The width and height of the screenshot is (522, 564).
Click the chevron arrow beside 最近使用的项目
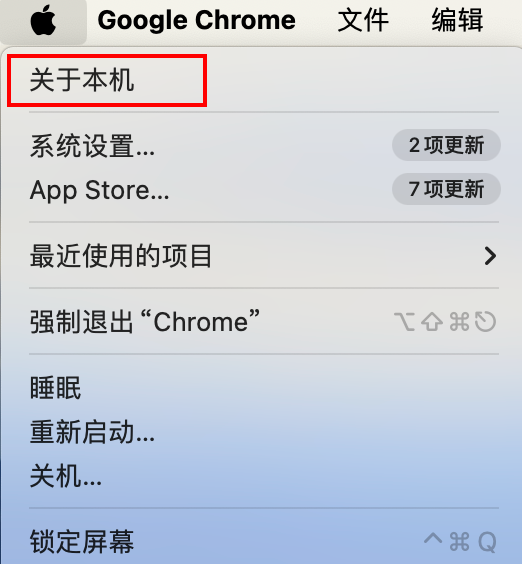(x=490, y=256)
